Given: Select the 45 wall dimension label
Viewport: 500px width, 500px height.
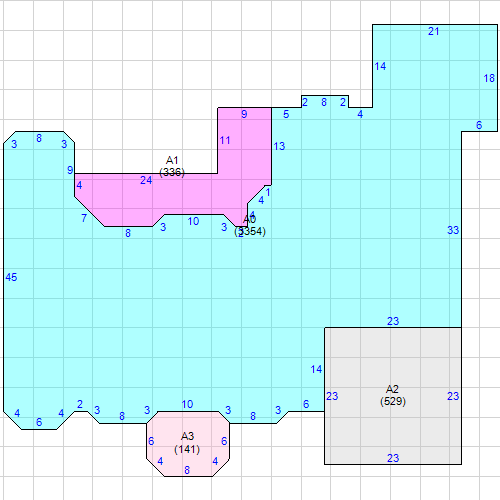Looking at the screenshot, I should coord(11,277).
